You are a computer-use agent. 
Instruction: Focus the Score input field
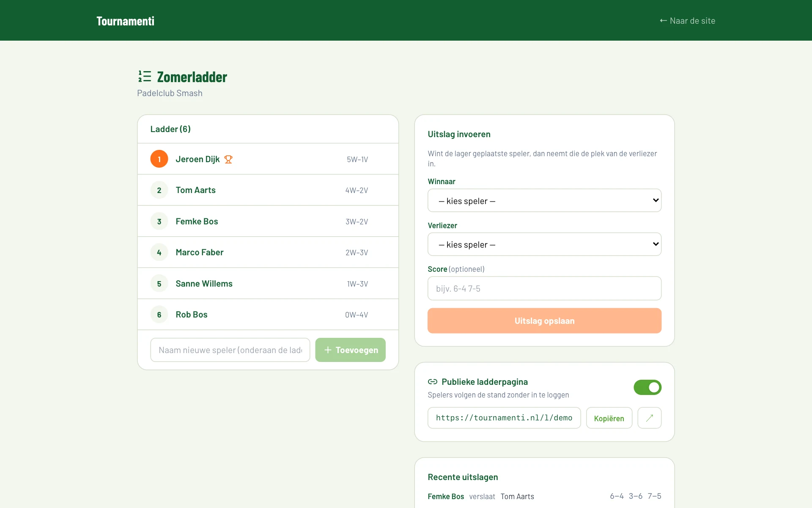tap(544, 288)
